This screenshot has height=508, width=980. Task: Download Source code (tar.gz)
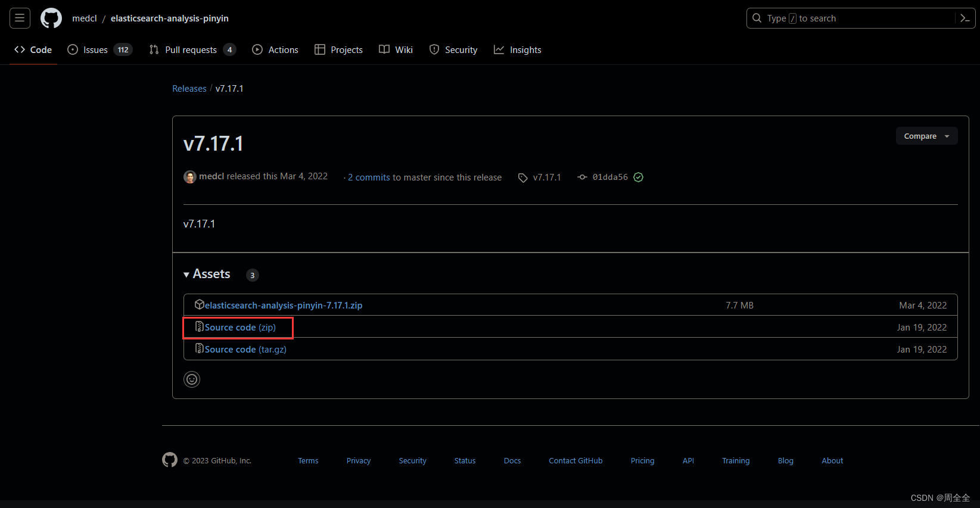tap(245, 350)
